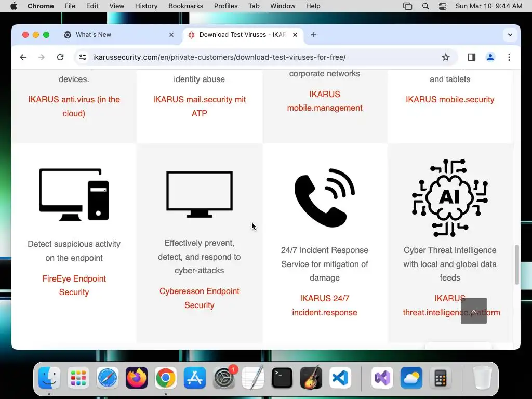Image resolution: width=532 pixels, height=399 pixels.
Task: Open the View menu
Action: coord(117,6)
